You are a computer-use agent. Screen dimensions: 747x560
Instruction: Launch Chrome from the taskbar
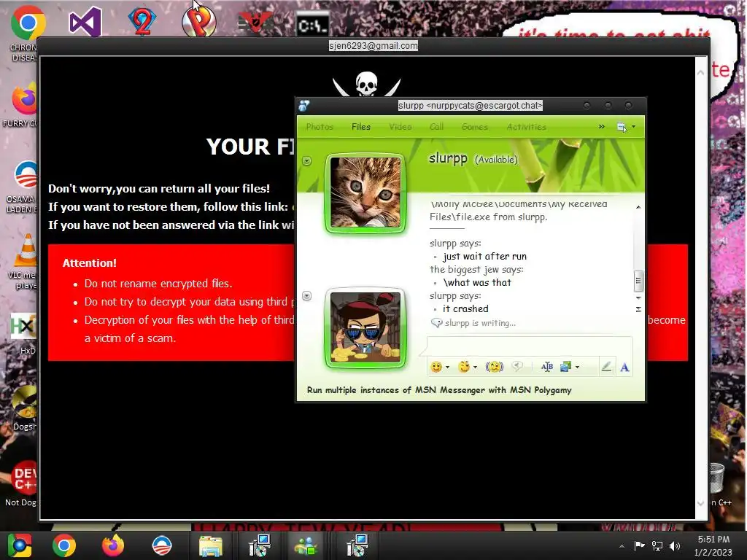click(x=64, y=545)
